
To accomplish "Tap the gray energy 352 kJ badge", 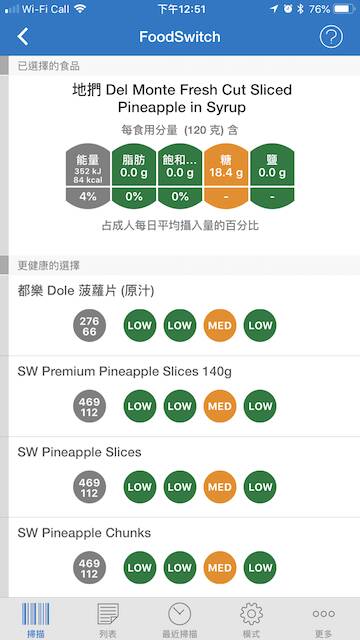I will tap(88, 176).
